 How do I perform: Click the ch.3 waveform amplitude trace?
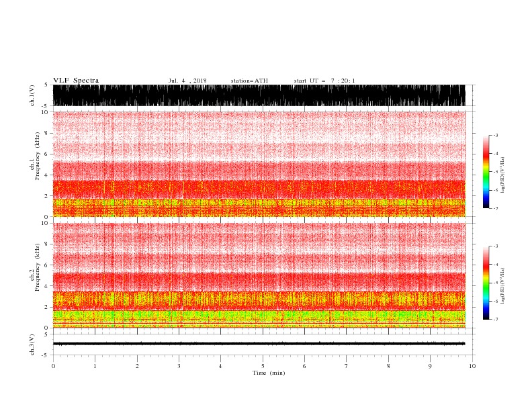point(259,344)
